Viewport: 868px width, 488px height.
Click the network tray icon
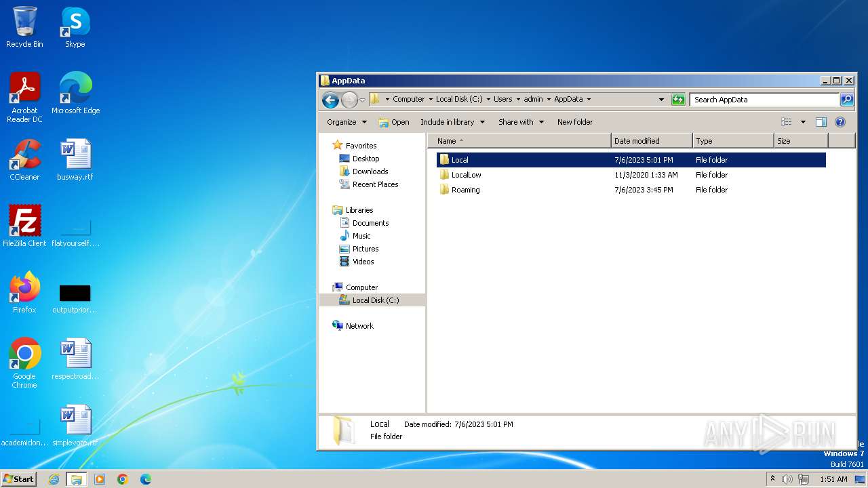click(804, 479)
